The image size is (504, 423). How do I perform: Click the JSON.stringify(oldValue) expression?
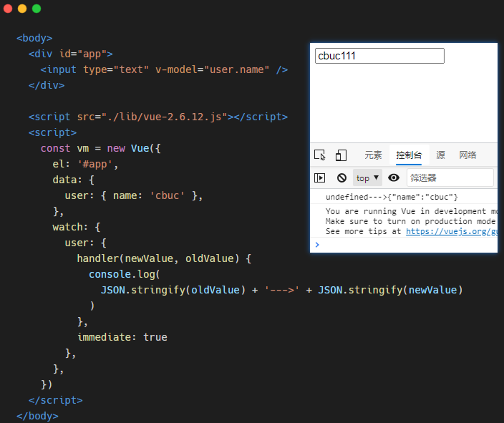pos(173,290)
